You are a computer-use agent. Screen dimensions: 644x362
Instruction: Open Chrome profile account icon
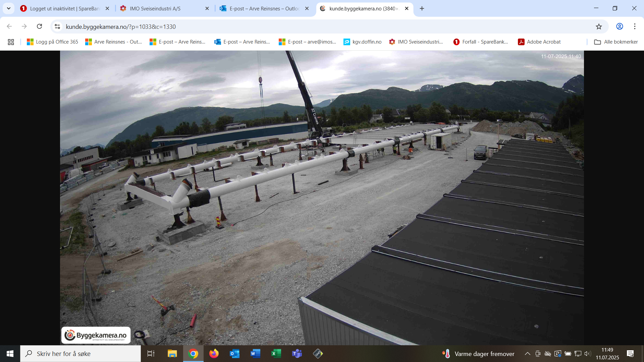tap(620, 26)
